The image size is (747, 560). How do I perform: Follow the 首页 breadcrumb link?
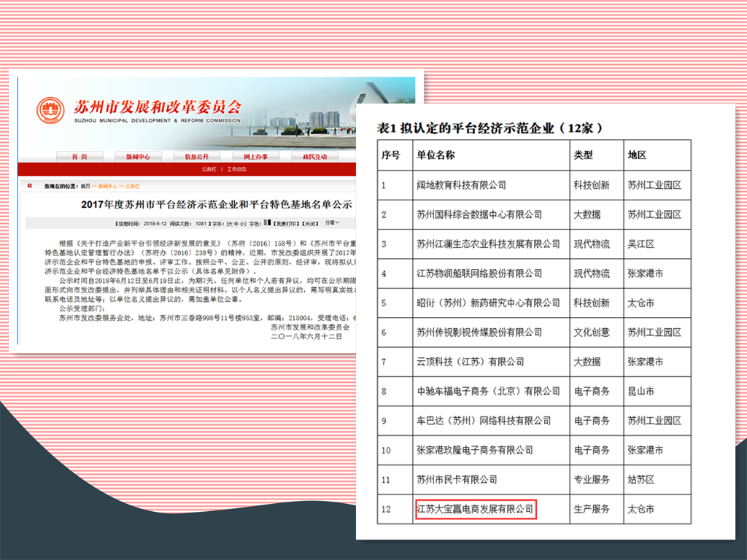(85, 186)
